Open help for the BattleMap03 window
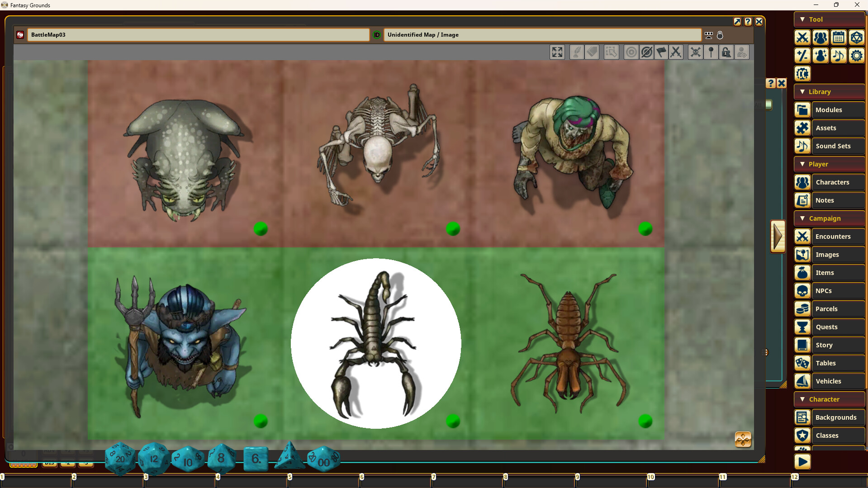 click(748, 22)
